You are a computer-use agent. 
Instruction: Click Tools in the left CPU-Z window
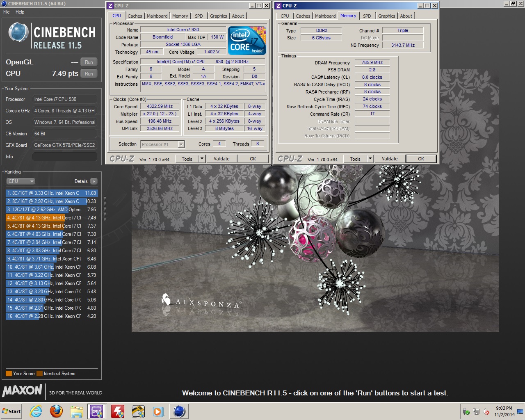tap(187, 159)
